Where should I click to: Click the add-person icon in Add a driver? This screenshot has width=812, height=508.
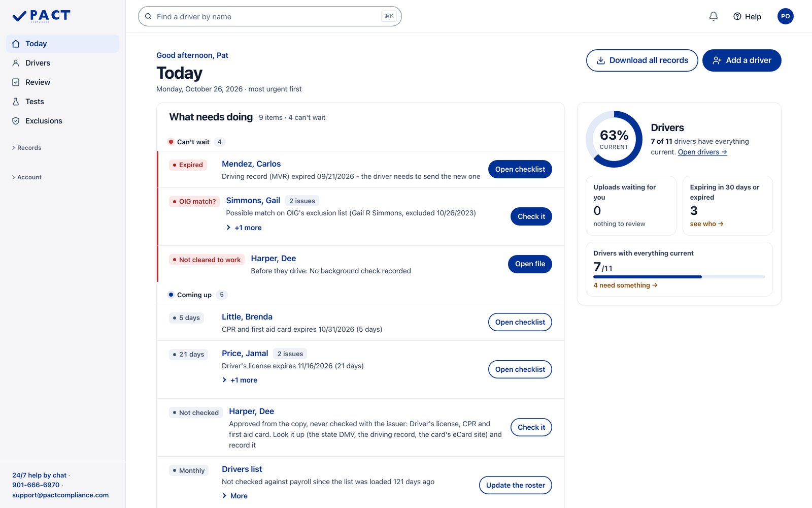[717, 60]
